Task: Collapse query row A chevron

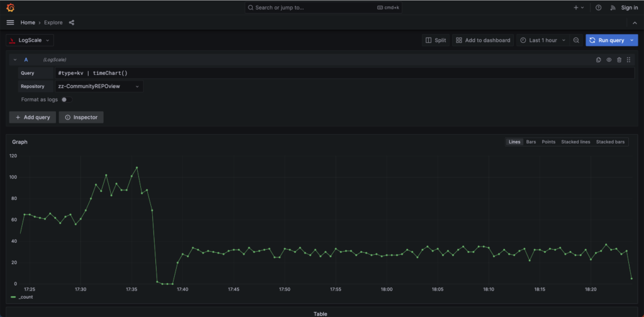Action: (15, 60)
